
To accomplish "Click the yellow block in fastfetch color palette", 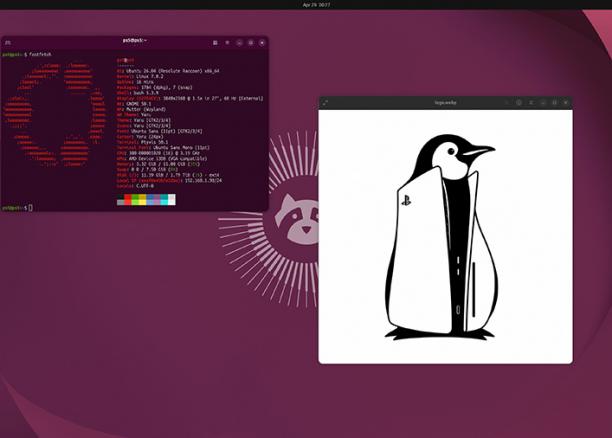I will [x=142, y=199].
